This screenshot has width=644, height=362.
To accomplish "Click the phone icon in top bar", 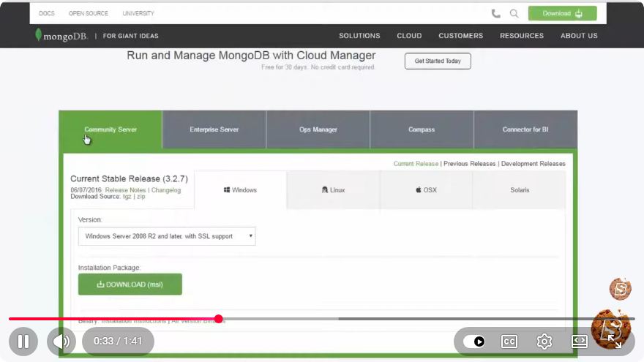I will (495, 14).
